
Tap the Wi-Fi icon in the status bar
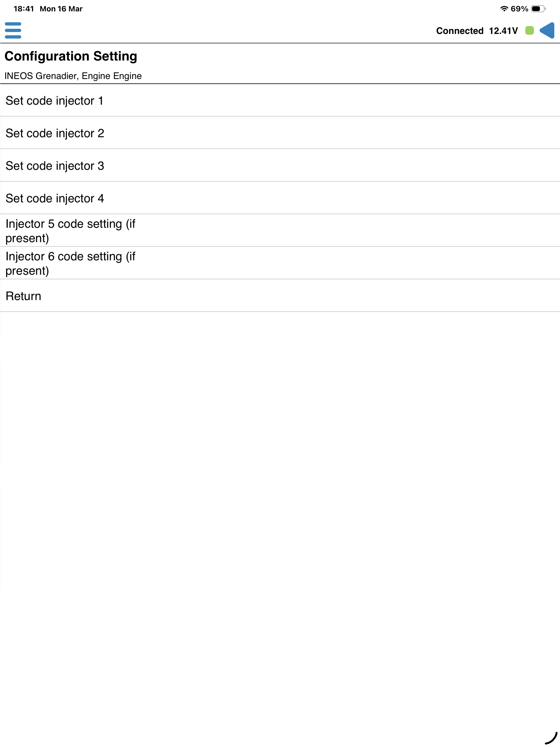504,9
